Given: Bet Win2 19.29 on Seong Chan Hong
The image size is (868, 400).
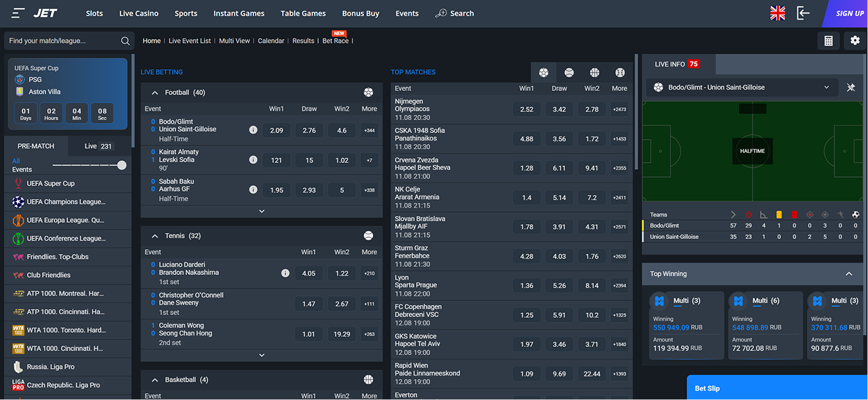Looking at the screenshot, I should pyautogui.click(x=342, y=333).
